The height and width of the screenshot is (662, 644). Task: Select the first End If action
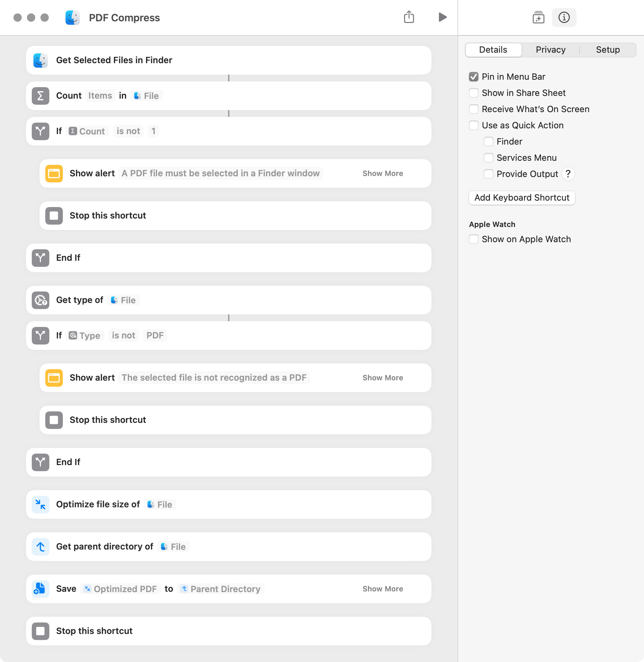229,258
